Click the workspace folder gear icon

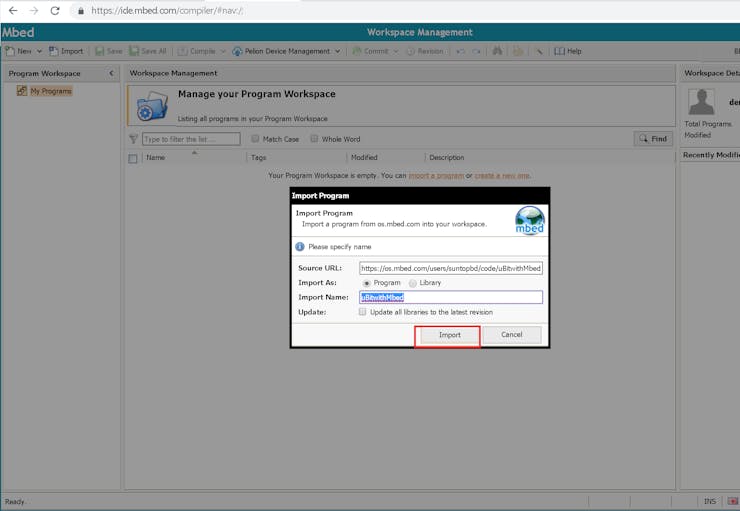[152, 106]
